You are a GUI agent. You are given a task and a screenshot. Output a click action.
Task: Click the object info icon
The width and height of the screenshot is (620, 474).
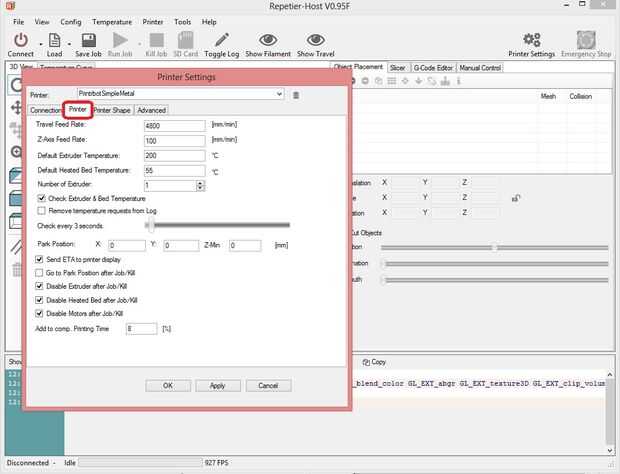459,81
